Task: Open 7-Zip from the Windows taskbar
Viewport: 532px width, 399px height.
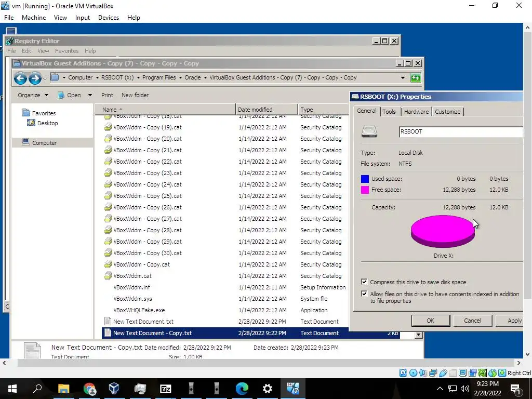Action: tap(165, 389)
